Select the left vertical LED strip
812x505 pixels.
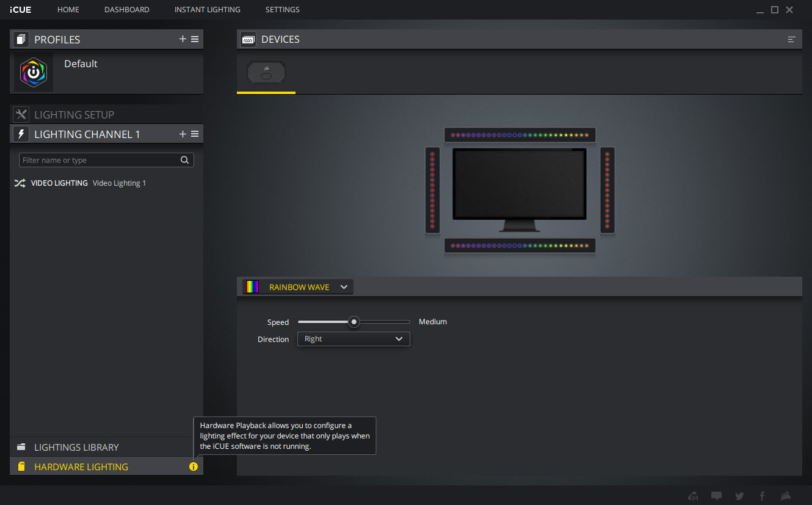(x=432, y=191)
